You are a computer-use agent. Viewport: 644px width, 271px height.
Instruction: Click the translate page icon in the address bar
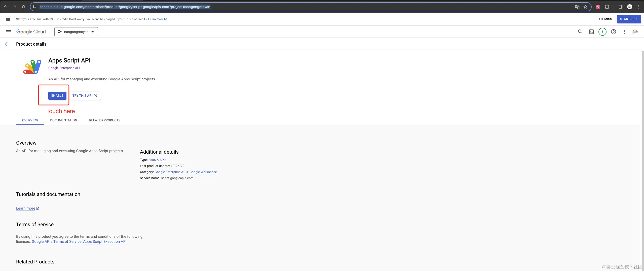tap(577, 7)
